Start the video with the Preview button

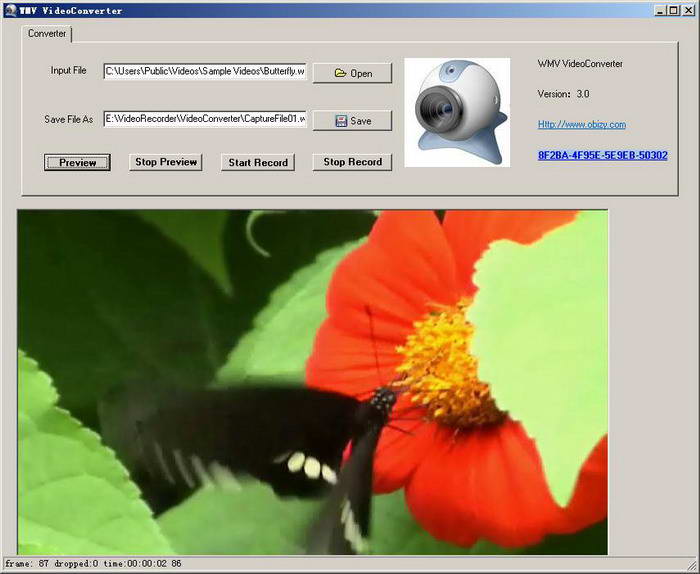pos(77,162)
